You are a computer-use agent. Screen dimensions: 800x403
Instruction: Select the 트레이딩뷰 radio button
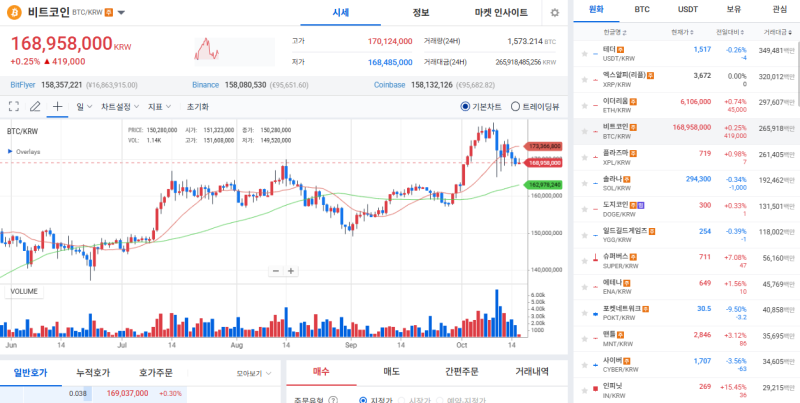516,106
